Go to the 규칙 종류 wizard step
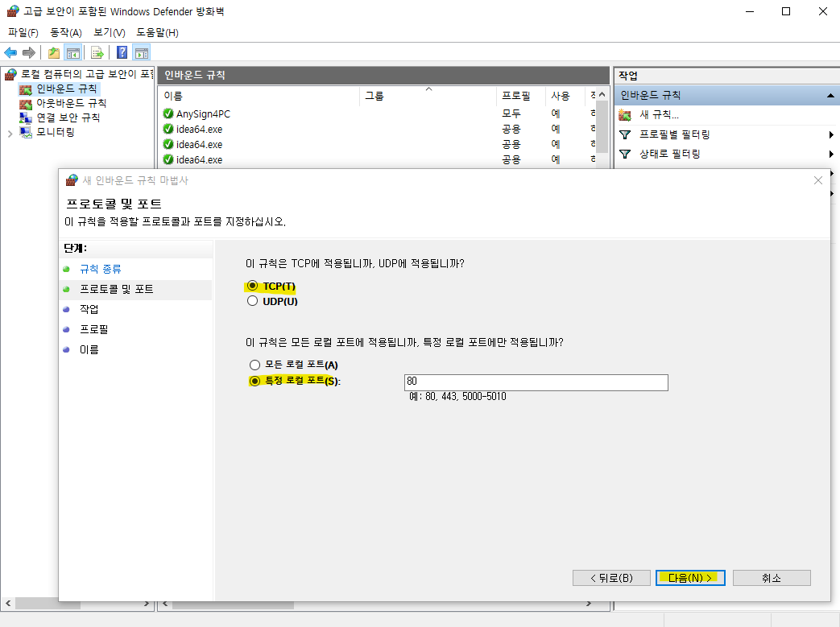 tap(100, 269)
